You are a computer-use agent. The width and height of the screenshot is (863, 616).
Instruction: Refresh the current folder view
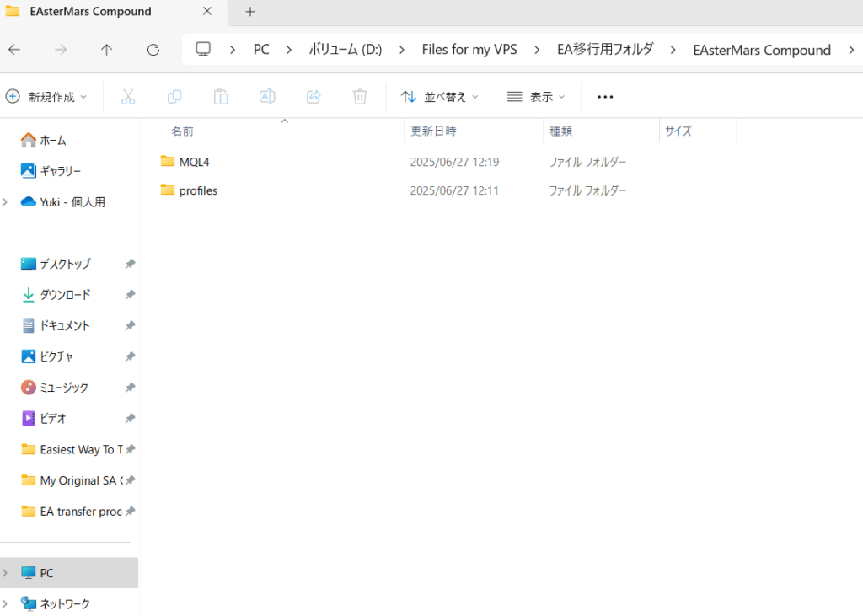pyautogui.click(x=153, y=50)
